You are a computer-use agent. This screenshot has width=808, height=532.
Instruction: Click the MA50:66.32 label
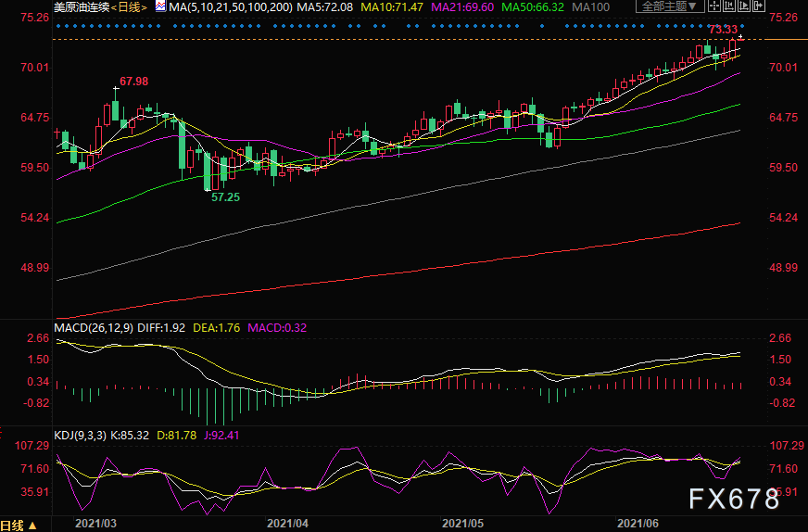pyautogui.click(x=533, y=7)
